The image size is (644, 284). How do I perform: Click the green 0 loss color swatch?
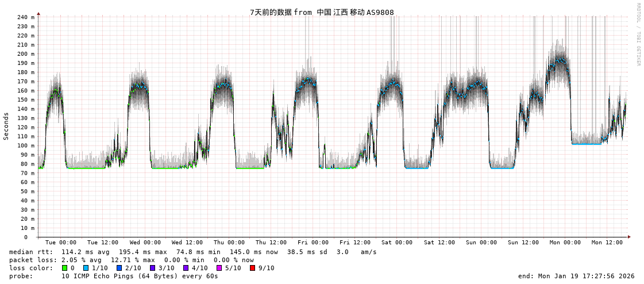[x=65, y=268]
